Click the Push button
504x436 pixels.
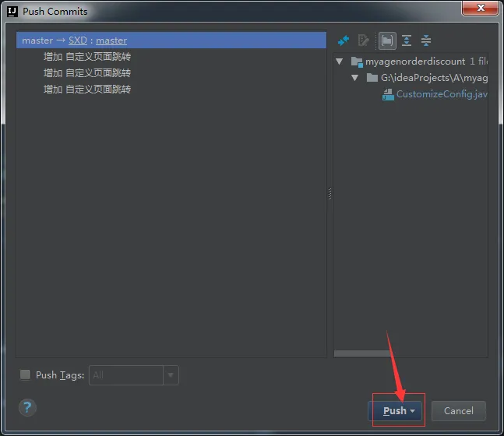point(395,410)
